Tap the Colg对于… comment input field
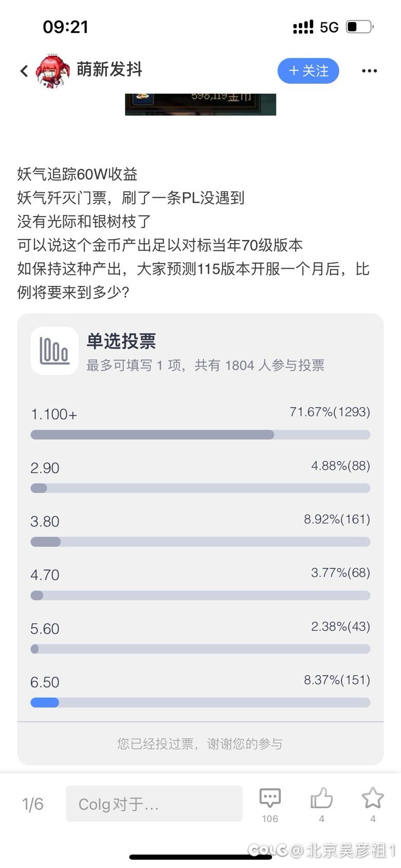 click(x=154, y=804)
